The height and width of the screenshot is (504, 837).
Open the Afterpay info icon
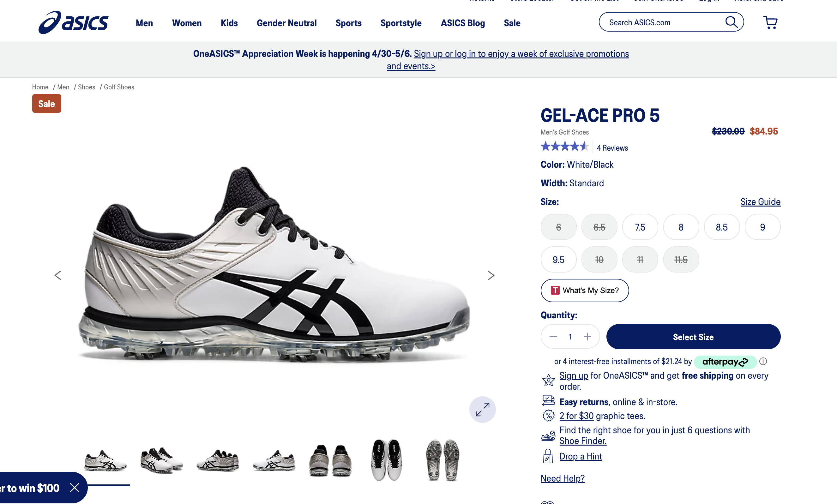point(763,361)
